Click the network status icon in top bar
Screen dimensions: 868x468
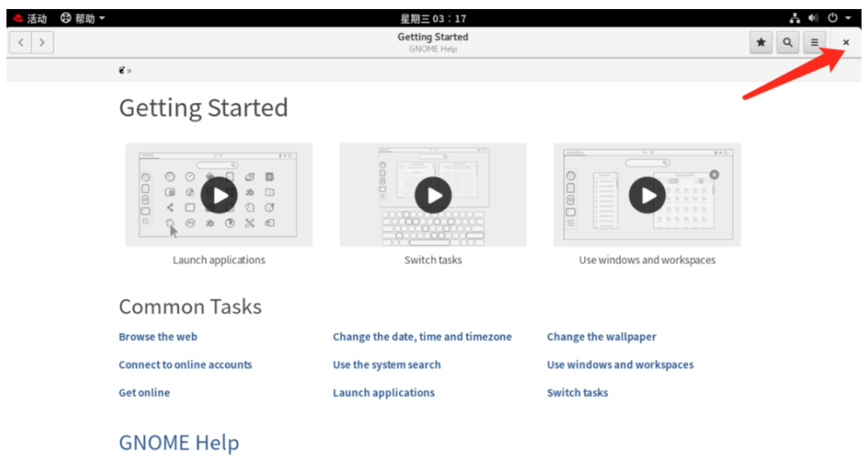click(x=796, y=18)
